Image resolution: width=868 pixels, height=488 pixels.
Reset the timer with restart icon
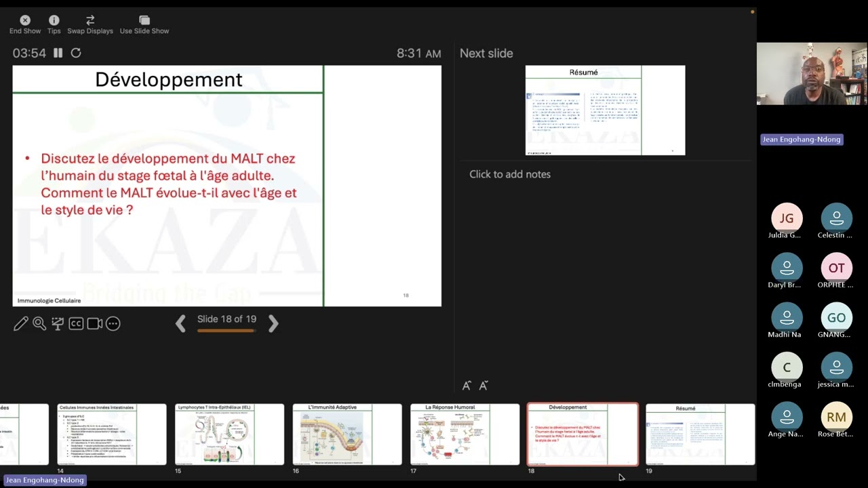click(76, 53)
